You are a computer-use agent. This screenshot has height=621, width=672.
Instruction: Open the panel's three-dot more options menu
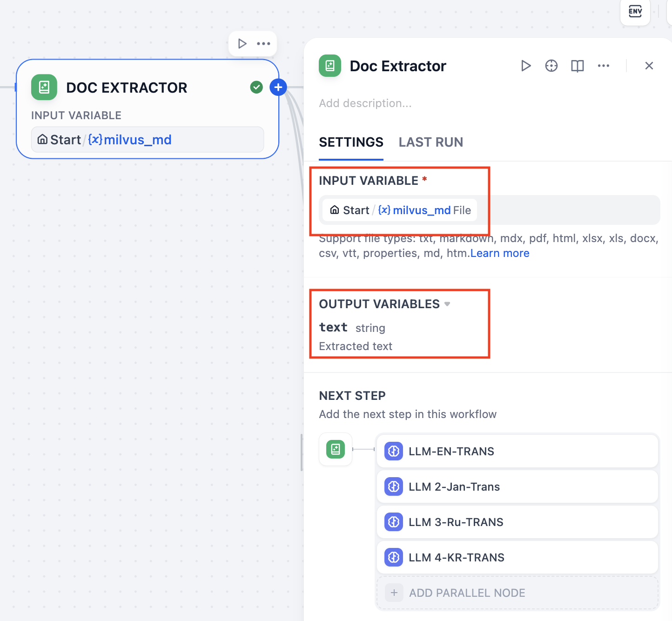tap(604, 66)
